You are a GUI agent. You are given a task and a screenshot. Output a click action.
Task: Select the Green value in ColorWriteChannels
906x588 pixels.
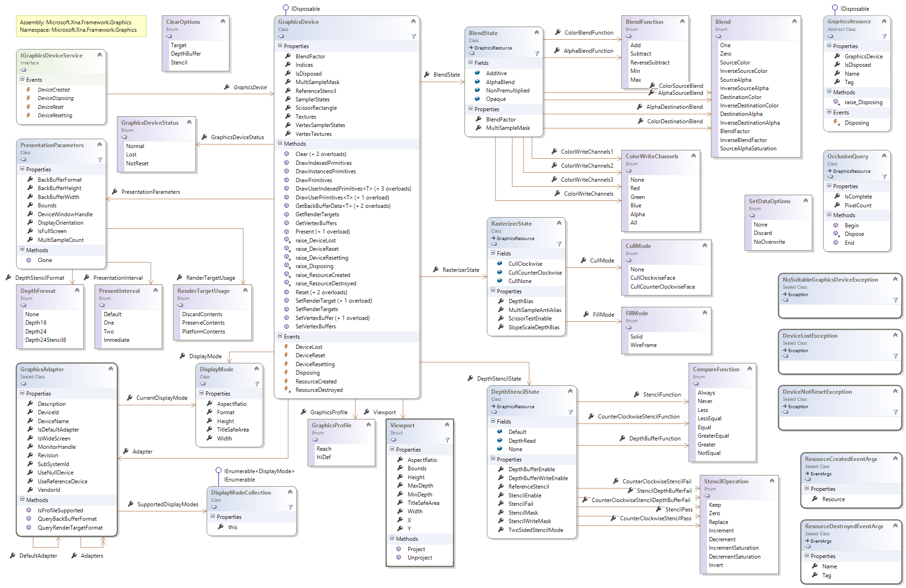point(637,197)
